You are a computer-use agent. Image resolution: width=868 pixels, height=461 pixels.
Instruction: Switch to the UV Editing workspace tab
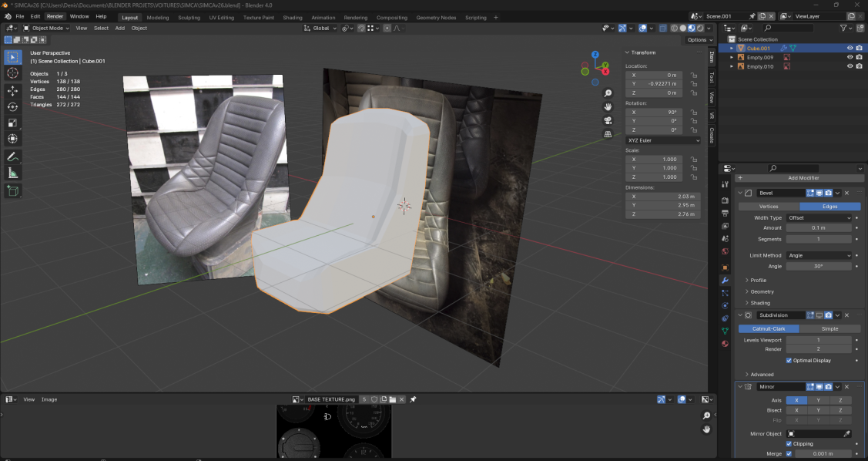pyautogui.click(x=220, y=18)
